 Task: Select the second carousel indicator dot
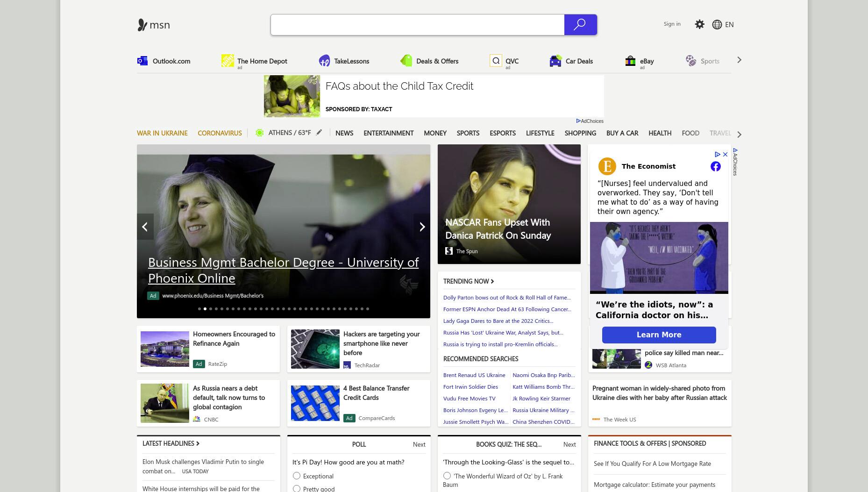205,309
